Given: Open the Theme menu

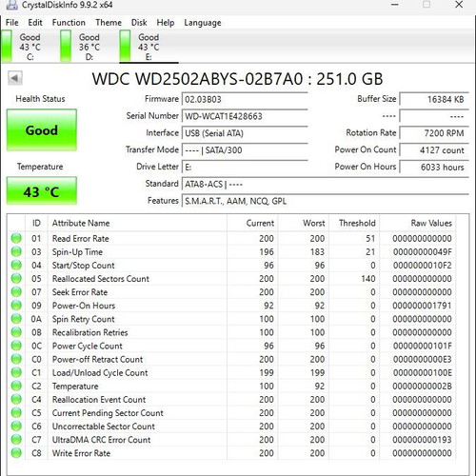Looking at the screenshot, I should 109,23.
